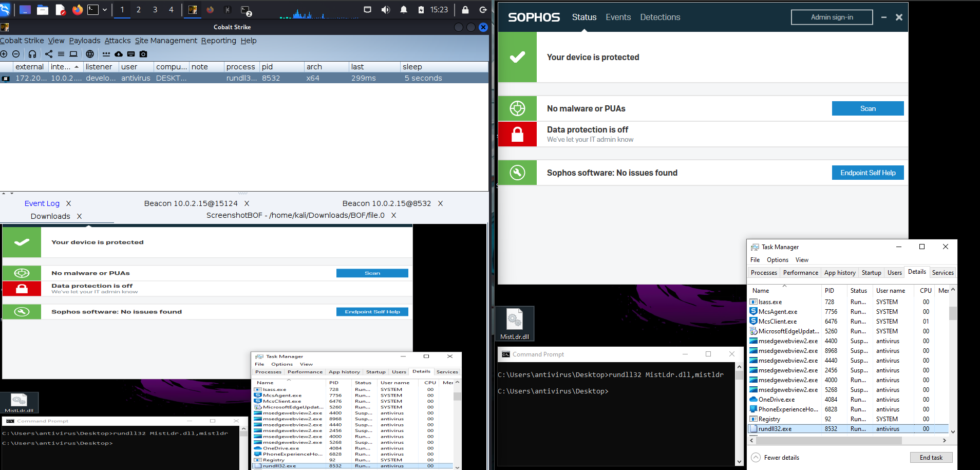Screen dimensions: 980x470
Task: Sort Task Manager by the Name column
Action: coord(785,290)
